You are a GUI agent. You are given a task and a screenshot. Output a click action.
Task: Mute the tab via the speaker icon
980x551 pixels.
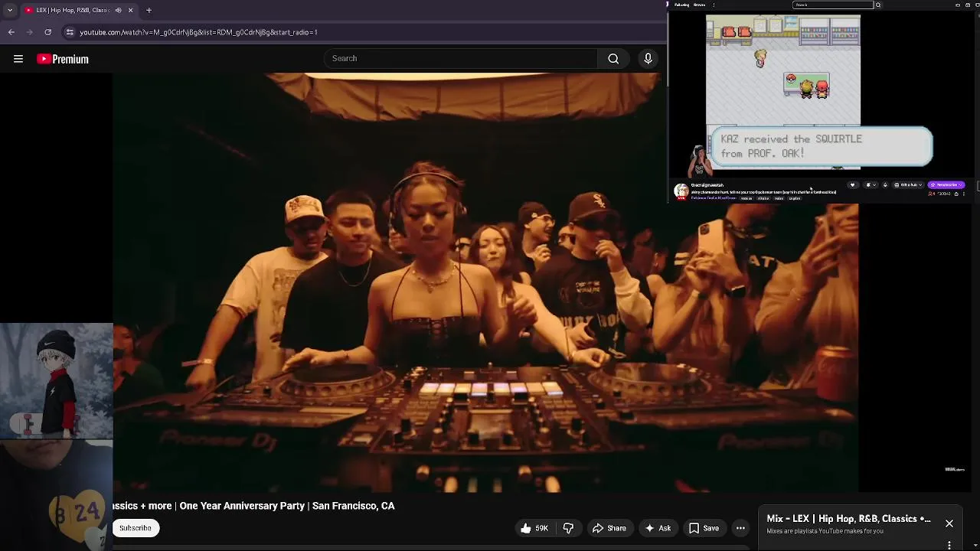pos(118,10)
